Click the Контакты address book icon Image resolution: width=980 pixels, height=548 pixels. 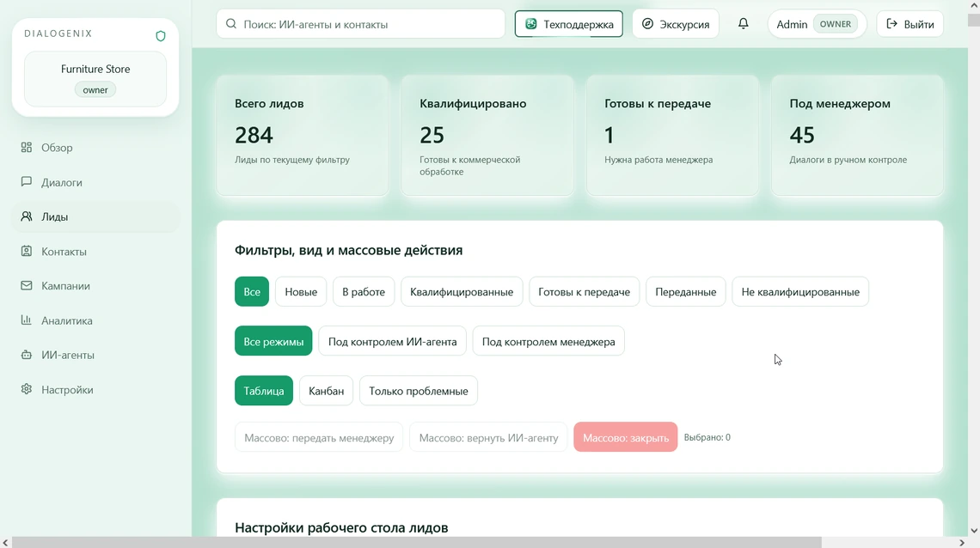pos(27,251)
